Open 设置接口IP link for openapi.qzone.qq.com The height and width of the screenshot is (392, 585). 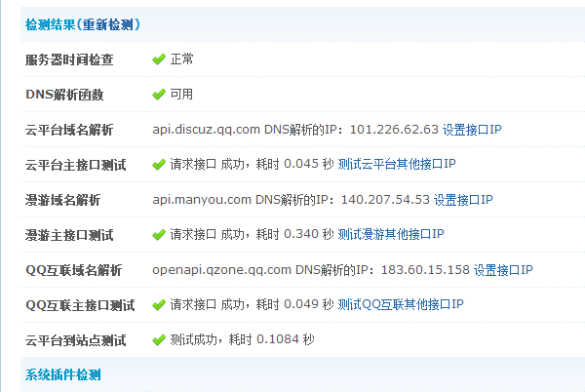pos(503,270)
